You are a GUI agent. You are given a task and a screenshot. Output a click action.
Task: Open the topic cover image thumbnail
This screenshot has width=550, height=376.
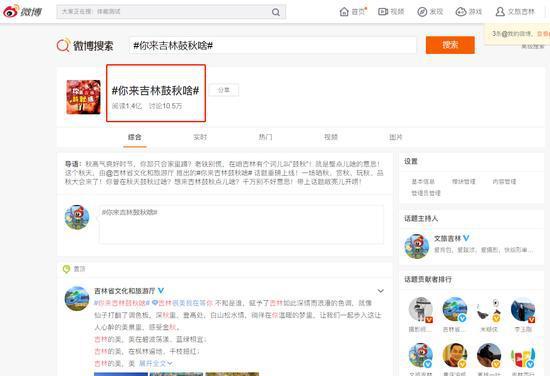click(83, 97)
